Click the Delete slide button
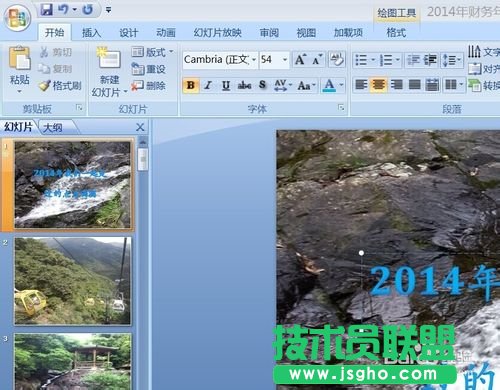Viewport: 500px width, 390px height. [x=149, y=86]
